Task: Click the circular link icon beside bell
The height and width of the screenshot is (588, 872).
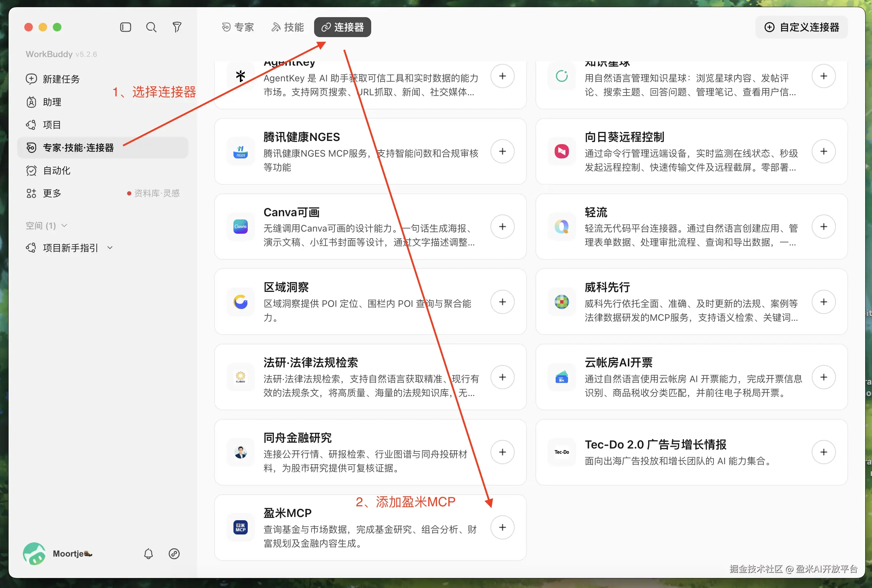Action: click(x=174, y=553)
